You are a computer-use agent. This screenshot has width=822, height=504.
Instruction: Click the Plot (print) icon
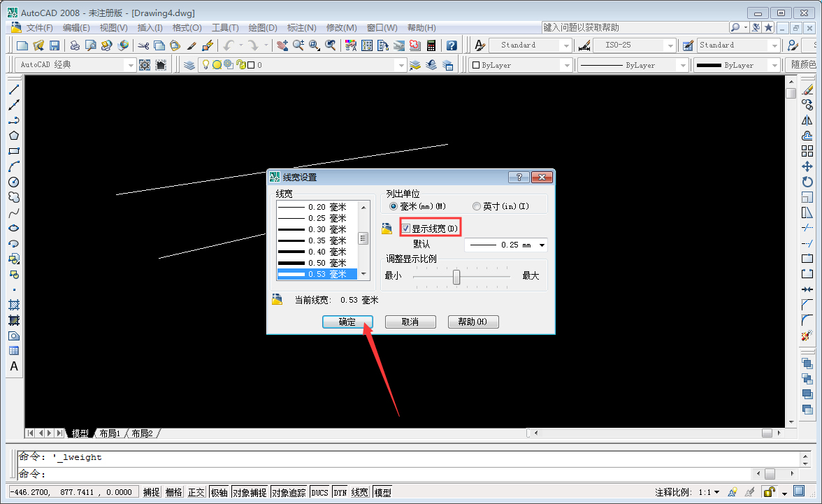point(75,44)
